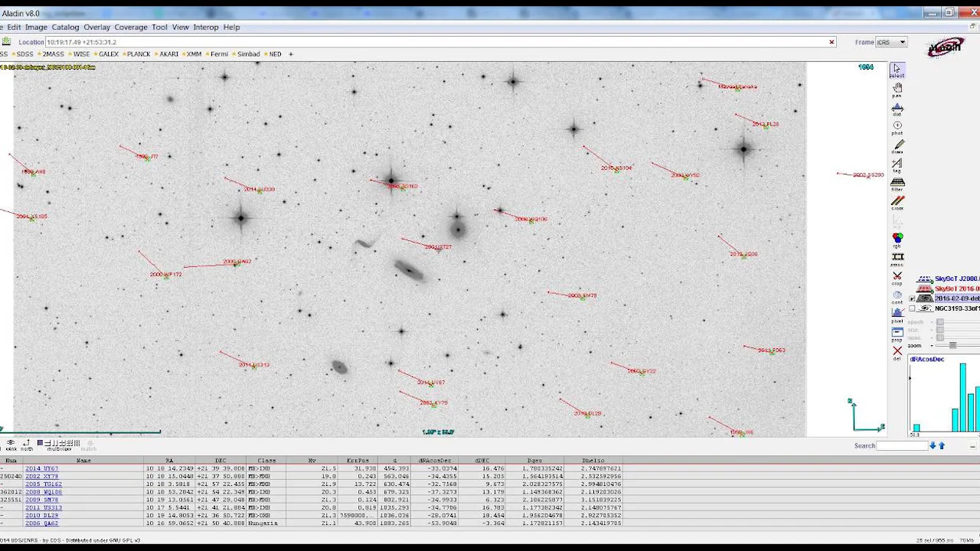Select the tag annotation tool
980x551 pixels.
[897, 165]
